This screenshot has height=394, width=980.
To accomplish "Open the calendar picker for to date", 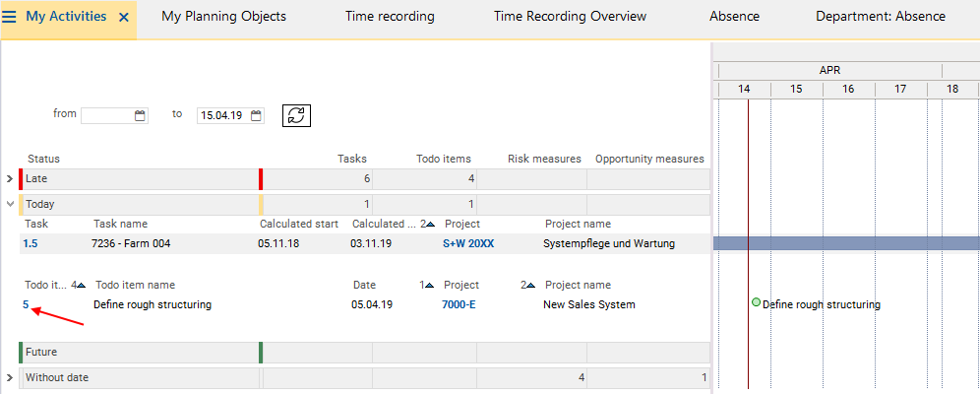I will pyautogui.click(x=256, y=115).
